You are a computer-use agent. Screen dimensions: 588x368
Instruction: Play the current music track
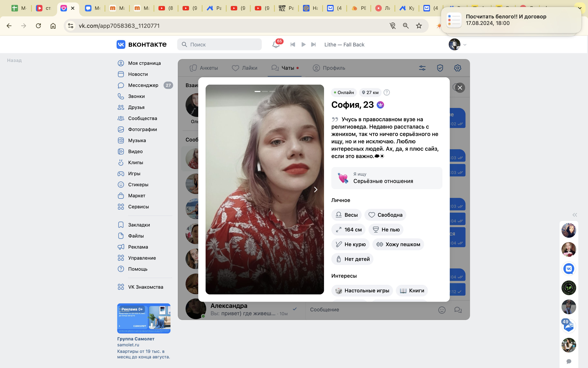coord(303,45)
